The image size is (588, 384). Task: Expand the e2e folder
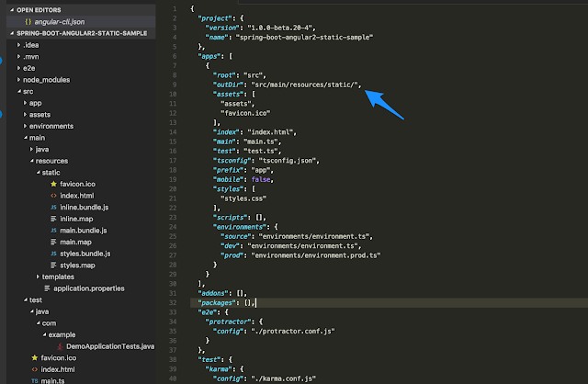pyautogui.click(x=18, y=68)
